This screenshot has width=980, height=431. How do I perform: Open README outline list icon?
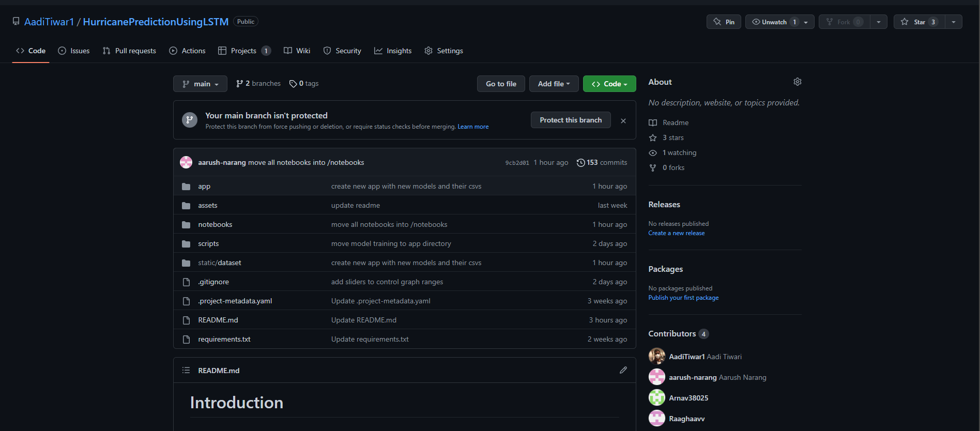point(186,370)
